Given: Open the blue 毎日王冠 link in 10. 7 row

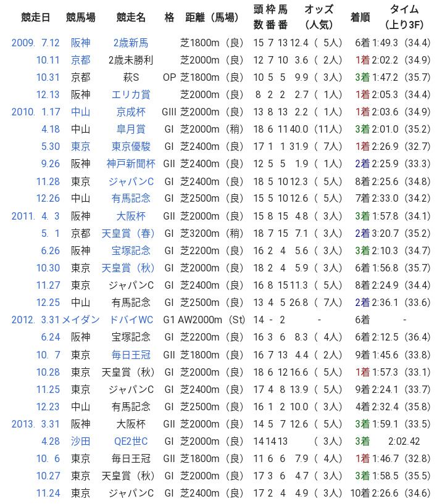Looking at the screenshot, I should point(131,355).
